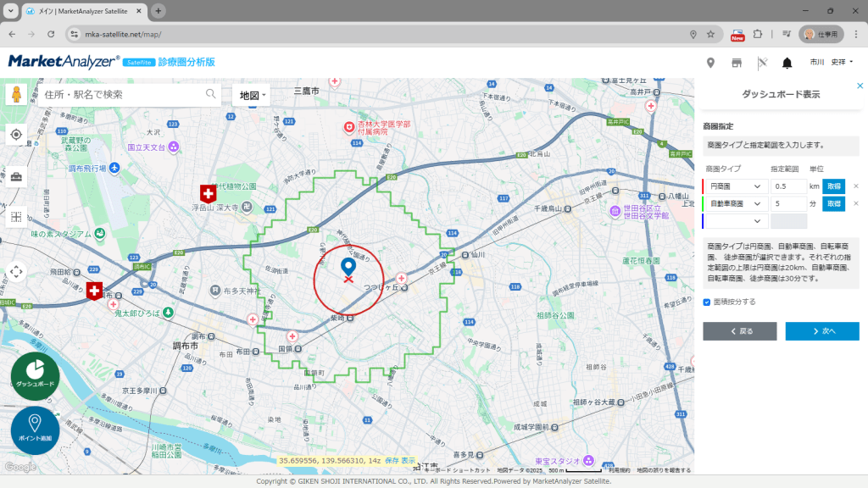
Task: Open the empty third 商圏タイプ dropdown
Action: point(737,221)
